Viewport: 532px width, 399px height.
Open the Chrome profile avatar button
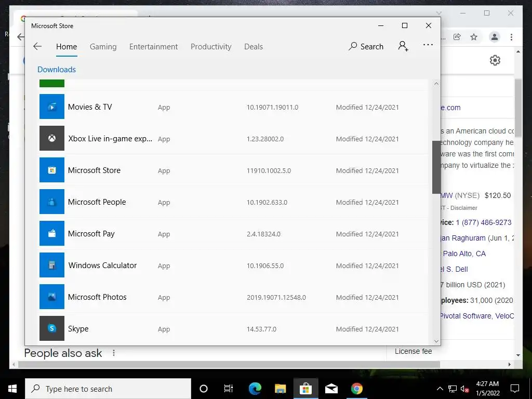pyautogui.click(x=495, y=37)
